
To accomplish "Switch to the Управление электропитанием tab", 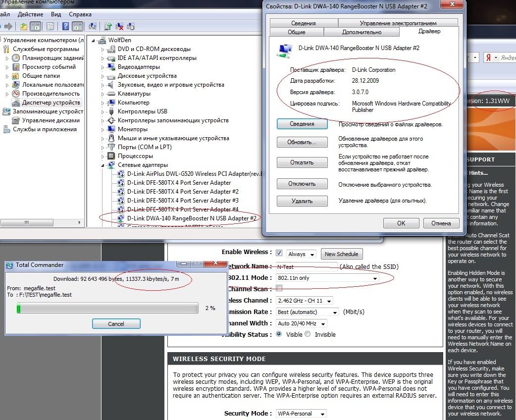I will pyautogui.click(x=398, y=23).
